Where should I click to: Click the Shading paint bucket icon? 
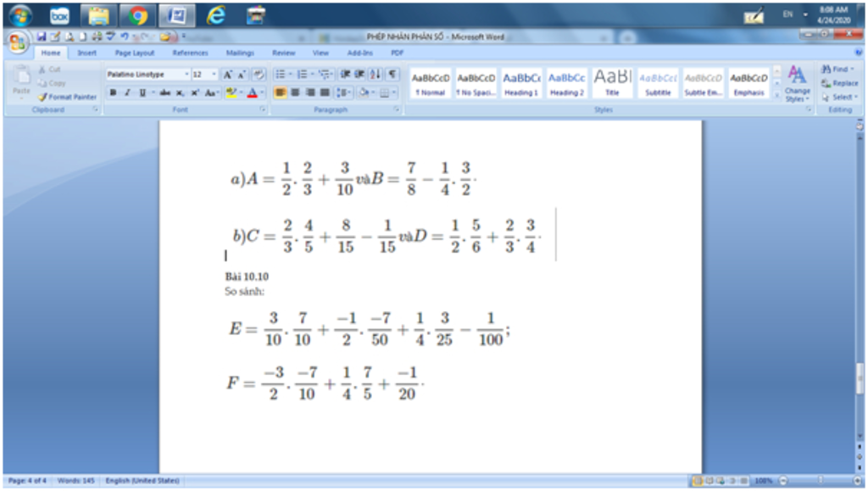coord(363,92)
